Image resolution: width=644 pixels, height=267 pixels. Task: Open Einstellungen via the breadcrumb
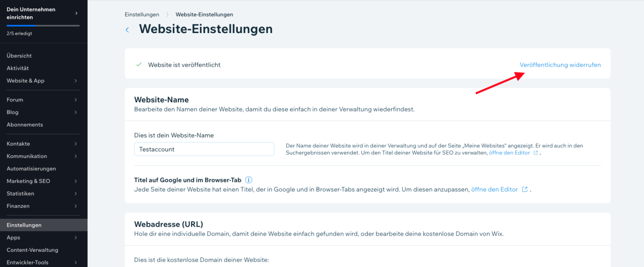(x=142, y=14)
